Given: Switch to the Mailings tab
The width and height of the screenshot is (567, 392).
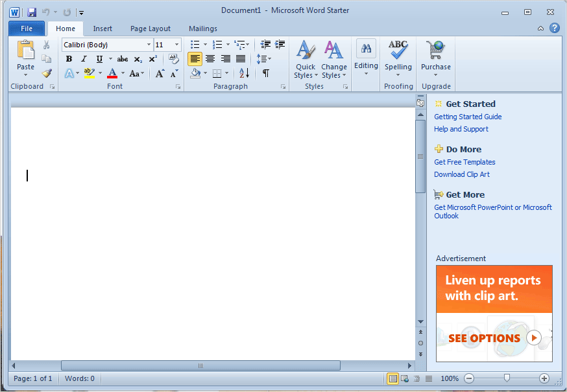Looking at the screenshot, I should coord(203,29).
